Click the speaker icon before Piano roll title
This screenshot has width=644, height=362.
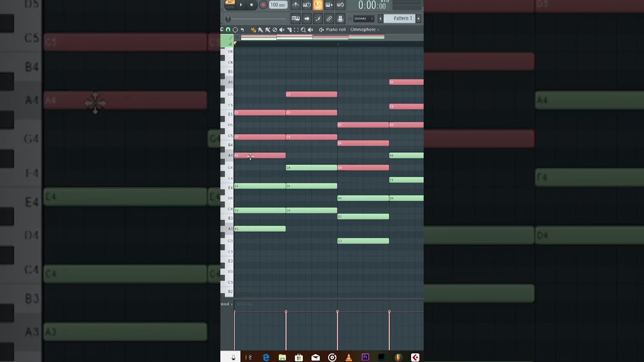(321, 30)
